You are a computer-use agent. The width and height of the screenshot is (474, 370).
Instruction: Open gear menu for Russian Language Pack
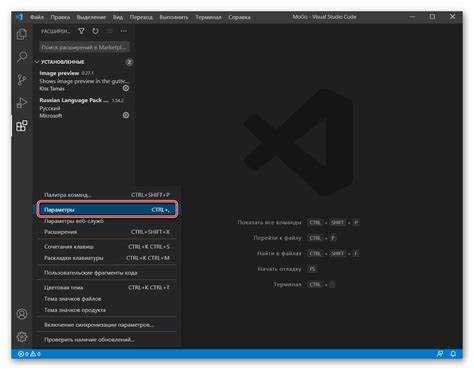click(126, 115)
